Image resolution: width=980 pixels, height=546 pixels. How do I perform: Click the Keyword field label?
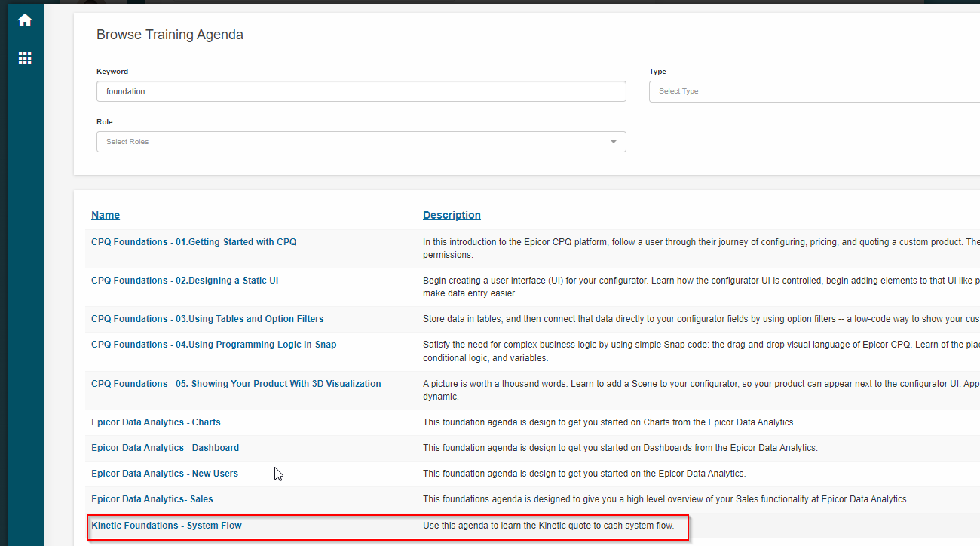(x=112, y=72)
